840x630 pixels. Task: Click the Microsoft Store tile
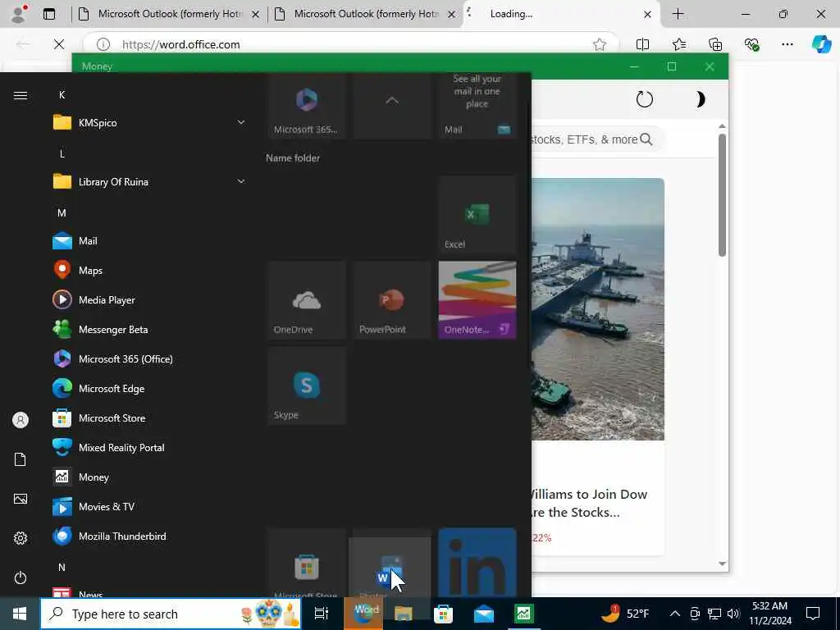pyautogui.click(x=307, y=563)
